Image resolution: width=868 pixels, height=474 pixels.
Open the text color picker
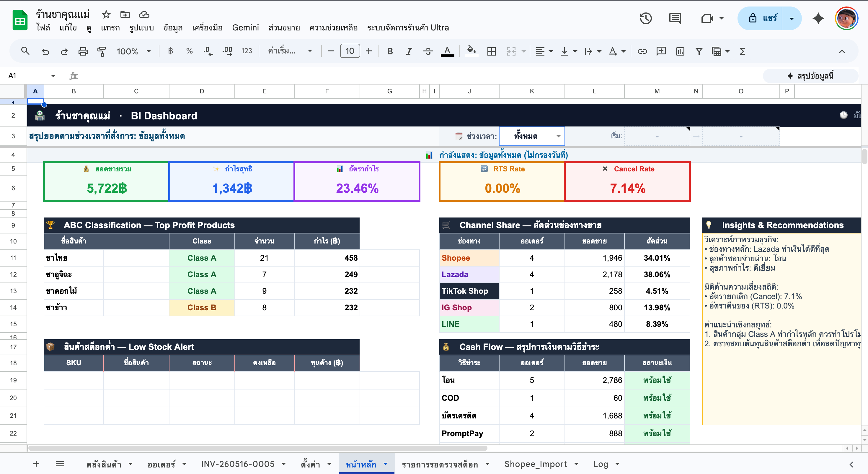point(447,51)
